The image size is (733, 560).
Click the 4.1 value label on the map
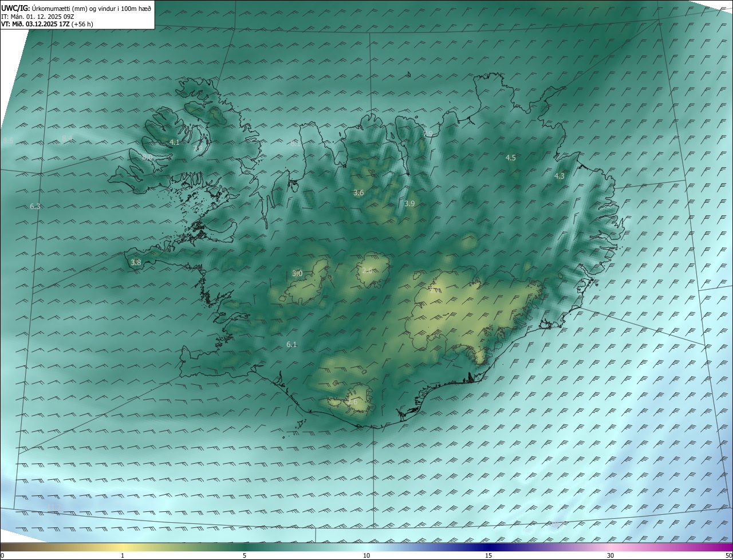[x=175, y=143]
